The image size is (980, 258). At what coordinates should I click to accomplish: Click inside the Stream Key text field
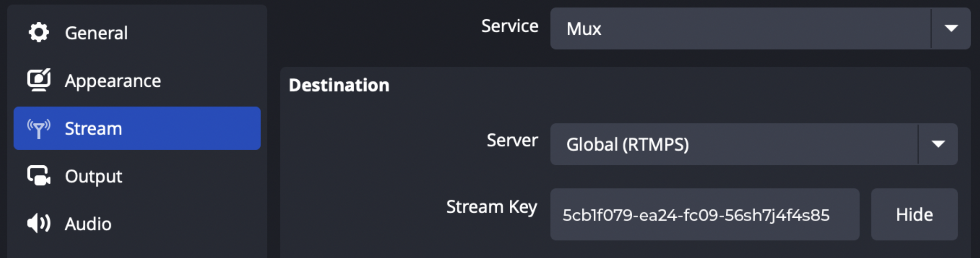[x=704, y=215]
